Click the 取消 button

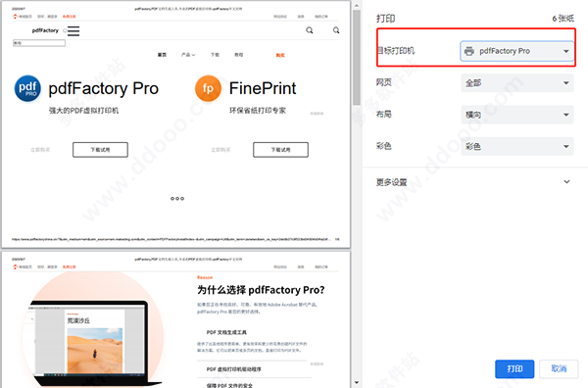[x=559, y=368]
